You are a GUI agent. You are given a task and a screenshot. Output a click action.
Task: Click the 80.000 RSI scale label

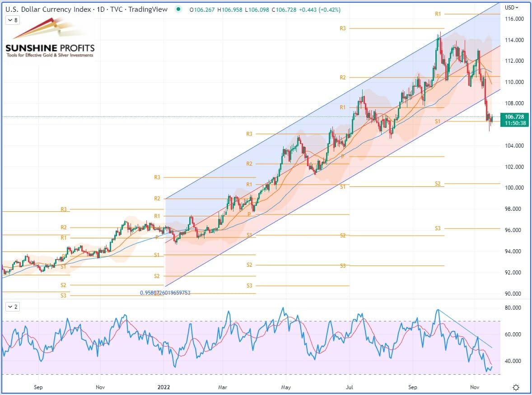click(514, 308)
